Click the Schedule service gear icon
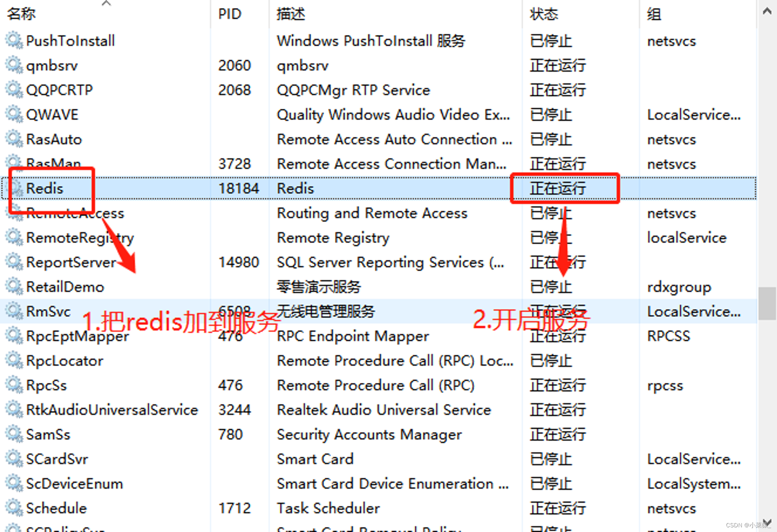The image size is (777, 532). pyautogui.click(x=14, y=508)
